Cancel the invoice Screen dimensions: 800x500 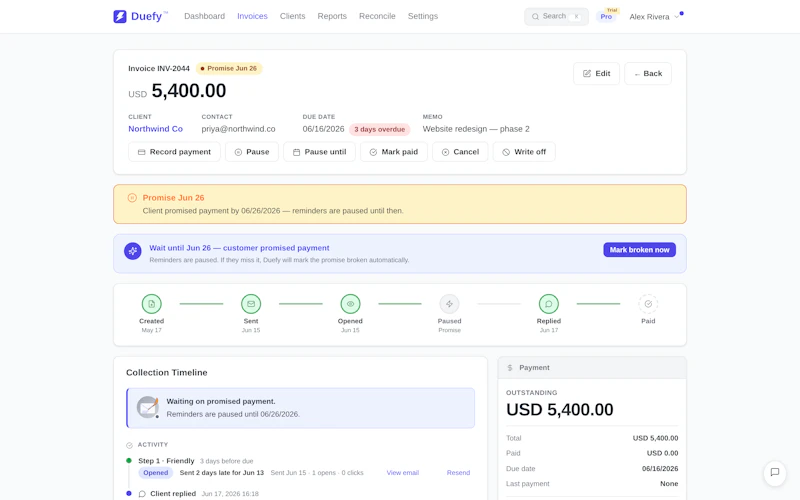click(460, 152)
